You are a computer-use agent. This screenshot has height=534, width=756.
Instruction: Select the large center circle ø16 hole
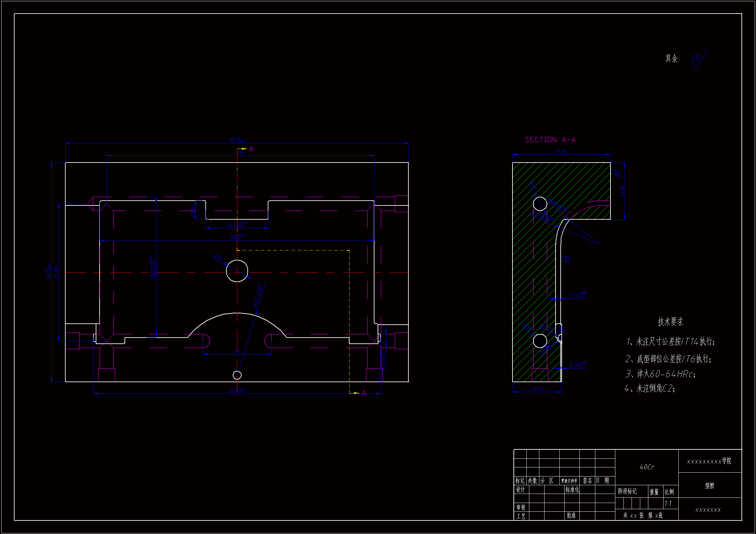coord(237,271)
